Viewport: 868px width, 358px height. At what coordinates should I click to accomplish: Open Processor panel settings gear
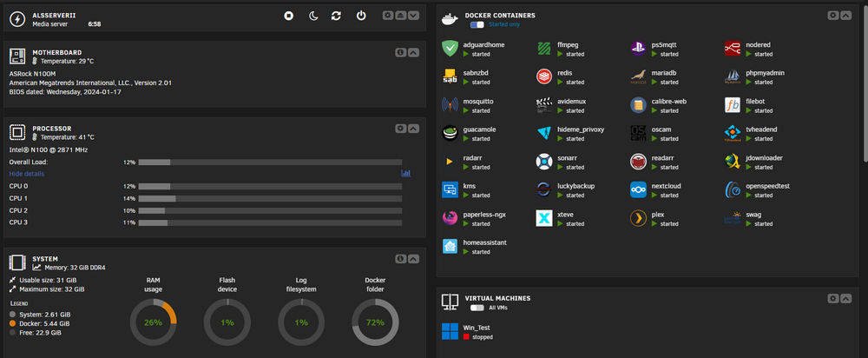[x=401, y=129]
